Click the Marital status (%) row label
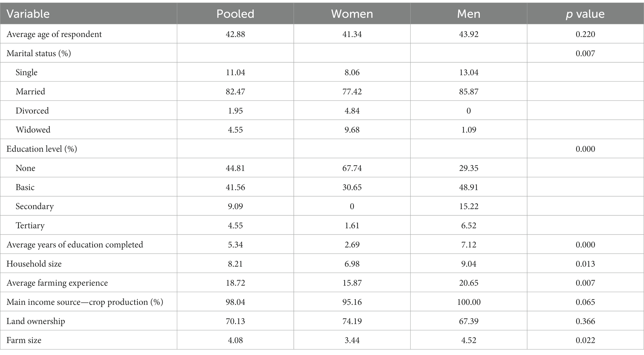The image size is (644, 355). [x=39, y=53]
